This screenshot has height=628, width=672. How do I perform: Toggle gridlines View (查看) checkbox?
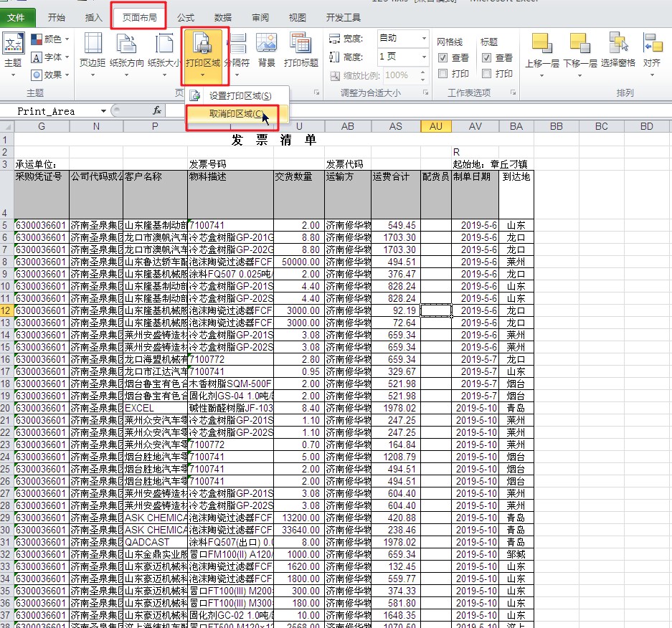[443, 57]
